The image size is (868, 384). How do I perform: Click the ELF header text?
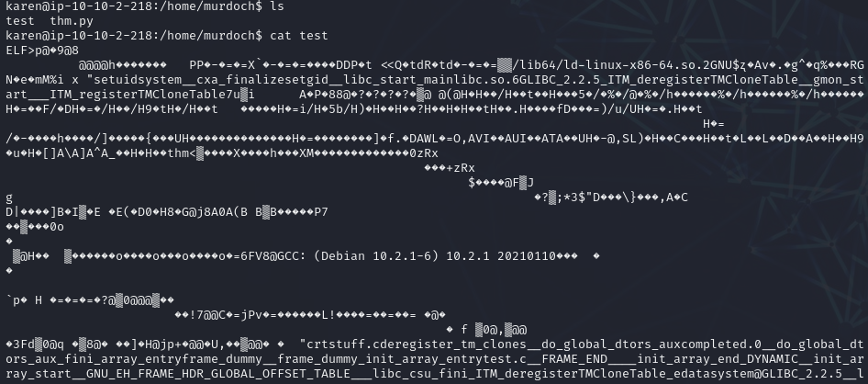tap(17, 51)
